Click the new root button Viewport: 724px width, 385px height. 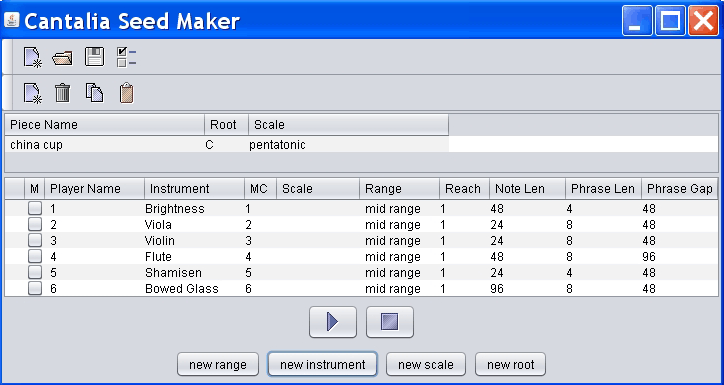(511, 365)
